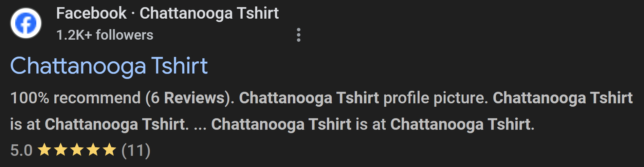Click 'Chattanooga Tshirt' beside the Facebook source
The height and width of the screenshot is (167, 644).
[209, 14]
